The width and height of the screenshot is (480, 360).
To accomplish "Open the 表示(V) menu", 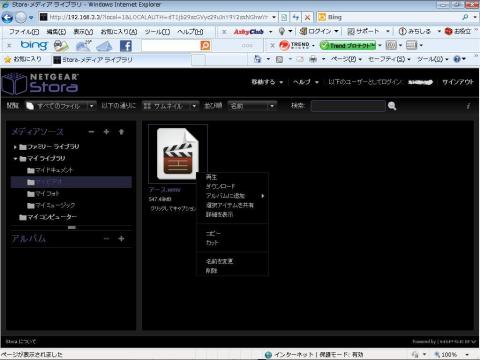I will [83, 32].
